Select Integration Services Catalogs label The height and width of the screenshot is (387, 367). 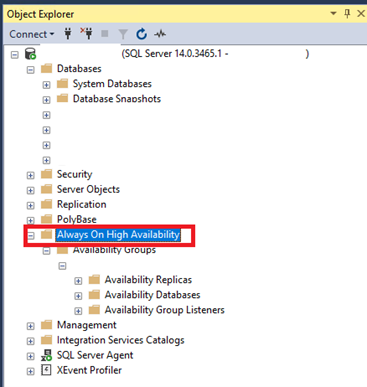[x=120, y=340]
